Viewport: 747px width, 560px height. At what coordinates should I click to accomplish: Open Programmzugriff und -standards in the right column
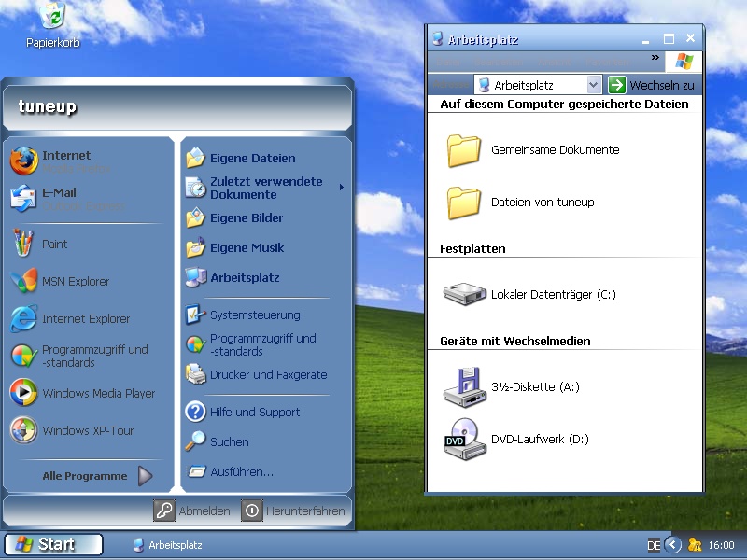click(265, 344)
